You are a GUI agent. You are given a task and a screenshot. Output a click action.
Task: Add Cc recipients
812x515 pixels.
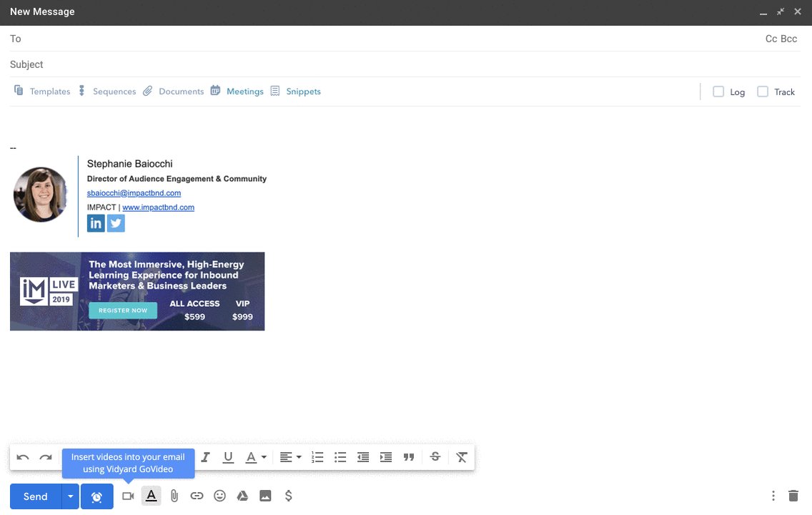[771, 39]
